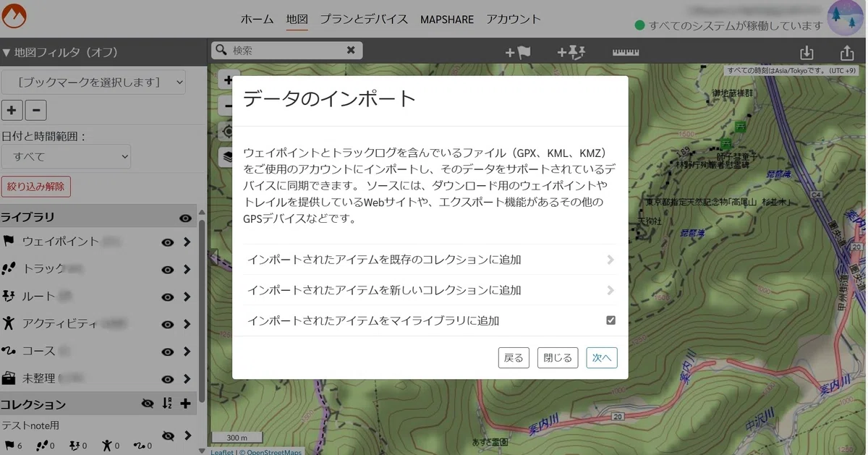Toggle all collections hidden eye

click(x=148, y=404)
